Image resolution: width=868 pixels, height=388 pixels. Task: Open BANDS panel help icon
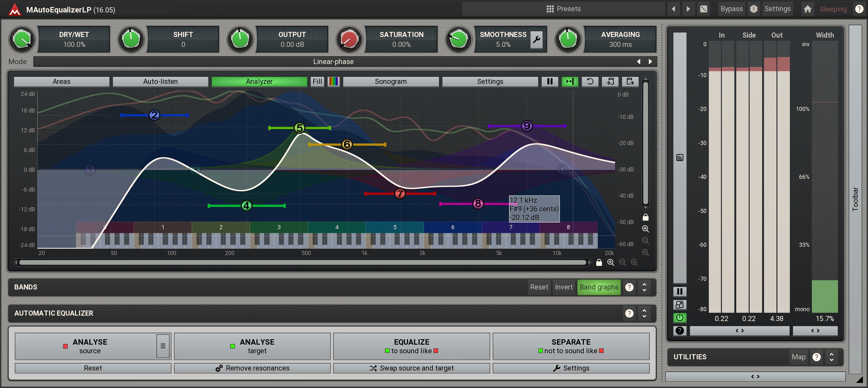tap(629, 287)
